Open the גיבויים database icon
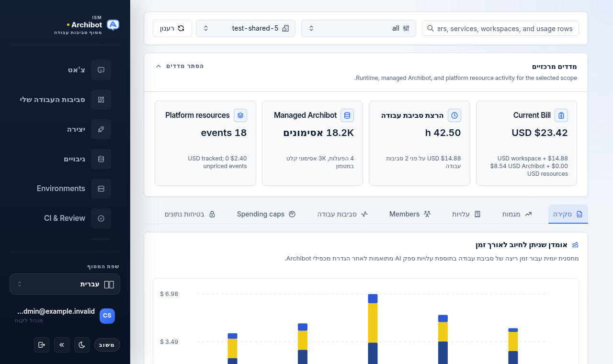 (101, 159)
